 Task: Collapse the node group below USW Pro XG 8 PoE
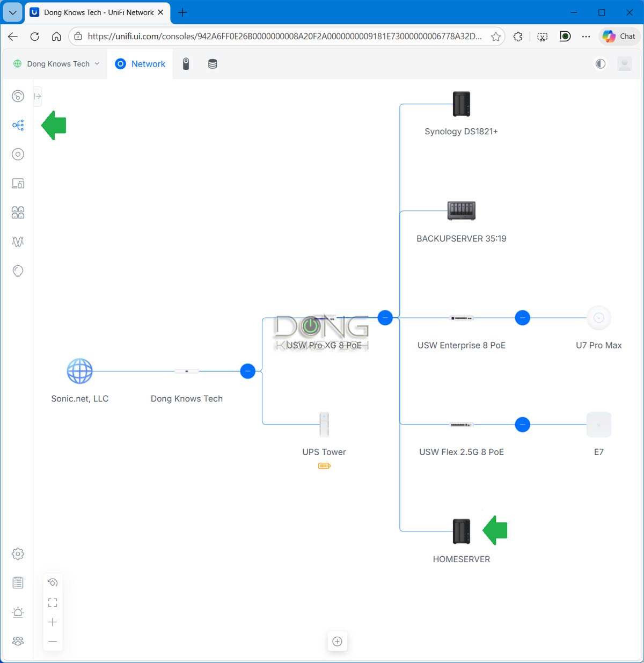pos(385,317)
